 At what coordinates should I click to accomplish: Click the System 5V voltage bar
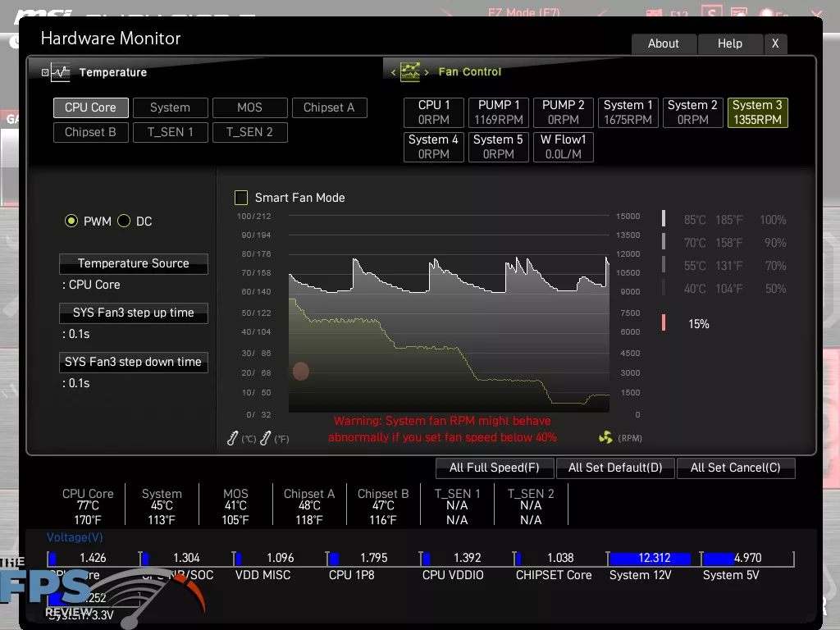(747, 559)
